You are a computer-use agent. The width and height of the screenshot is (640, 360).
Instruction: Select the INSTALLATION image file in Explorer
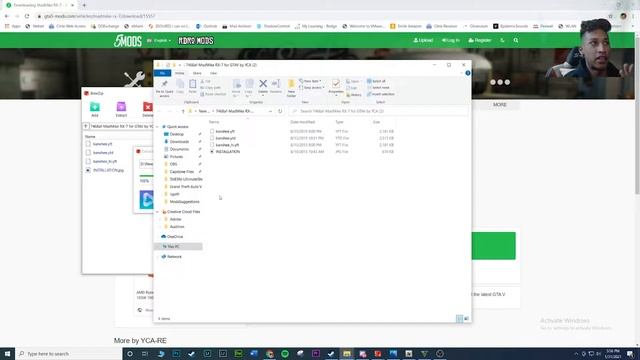[228, 151]
